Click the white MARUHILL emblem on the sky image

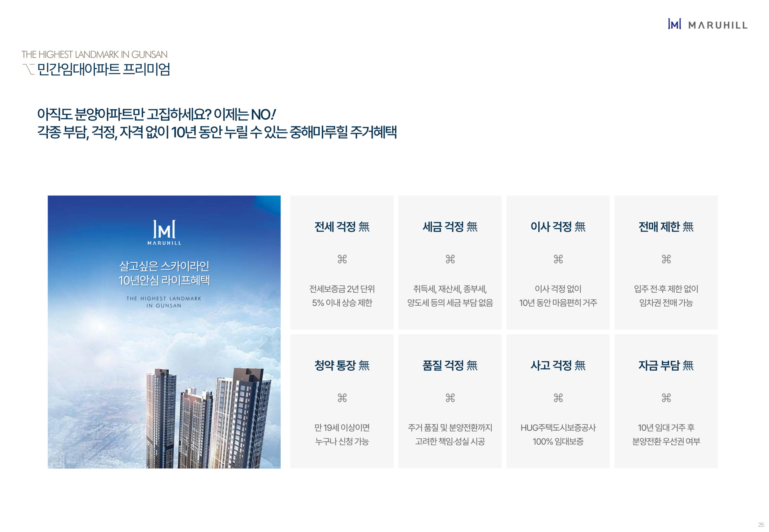coord(164,232)
